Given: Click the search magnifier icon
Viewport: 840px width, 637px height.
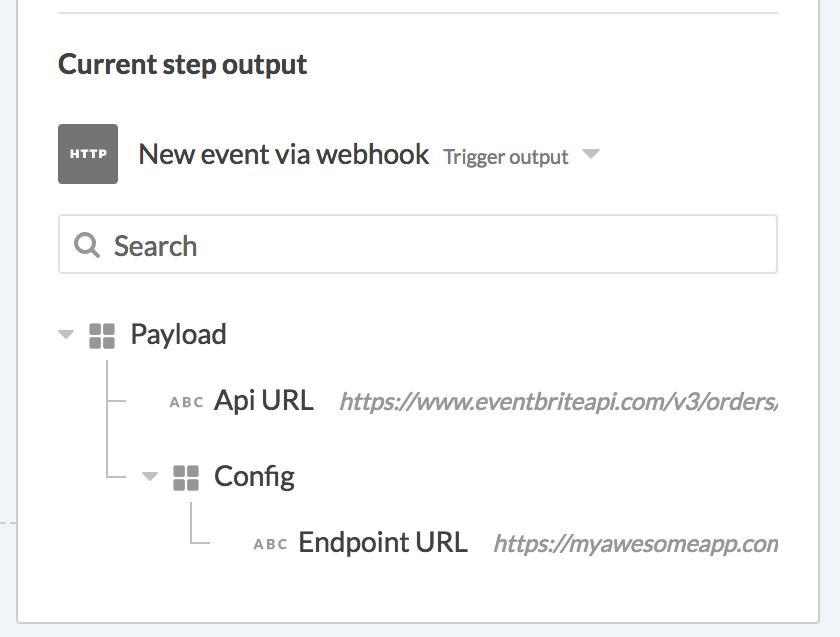Looking at the screenshot, I should coord(87,245).
